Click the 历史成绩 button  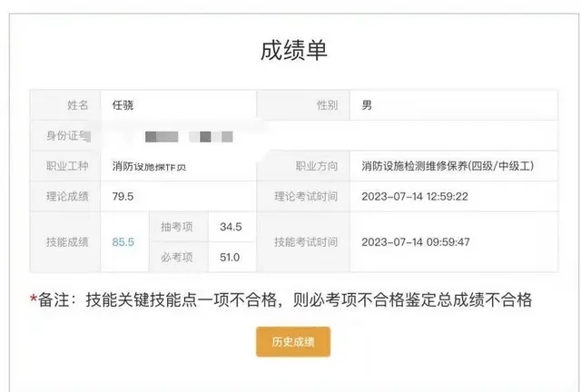coord(293,341)
